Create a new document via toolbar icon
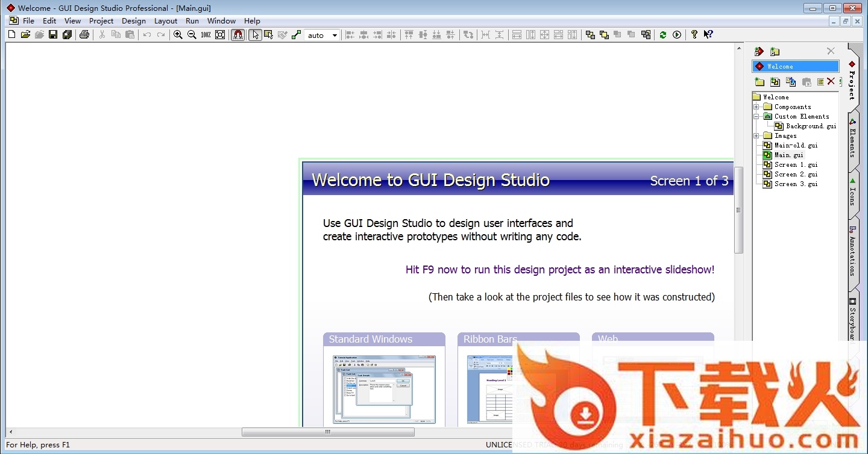 tap(11, 35)
